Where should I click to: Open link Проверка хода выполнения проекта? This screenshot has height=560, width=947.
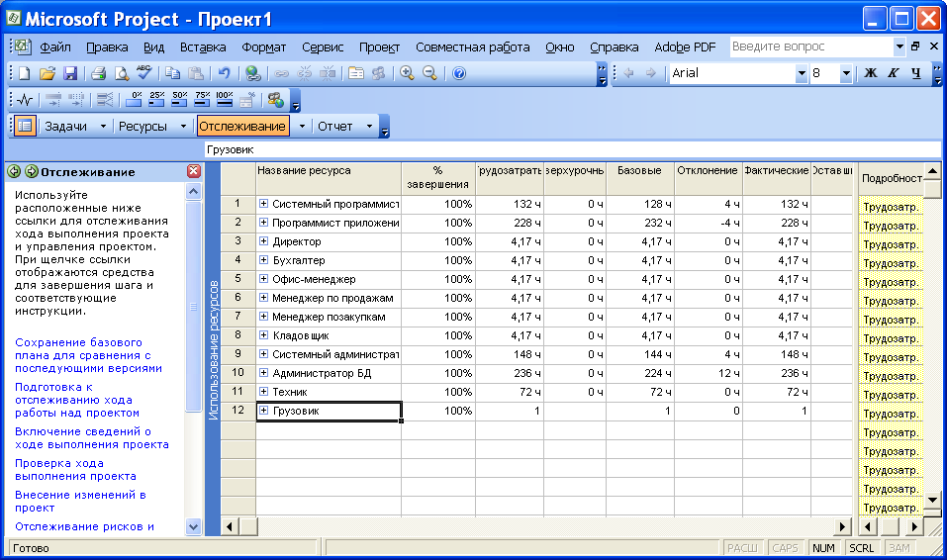click(x=75, y=469)
